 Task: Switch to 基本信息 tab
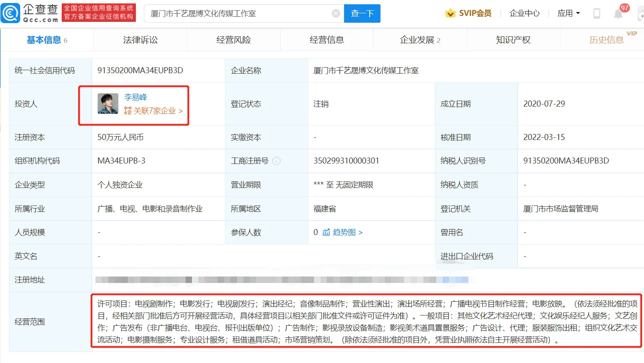pos(47,40)
